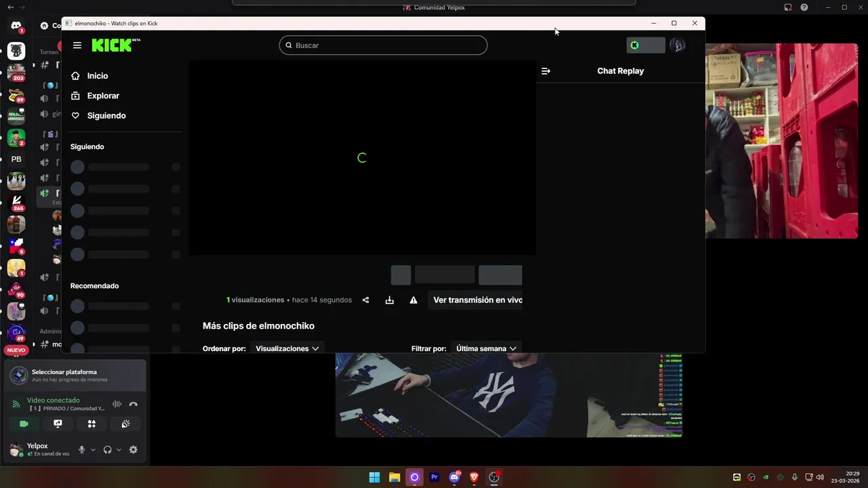
Task: Share the clip
Action: 366,300
